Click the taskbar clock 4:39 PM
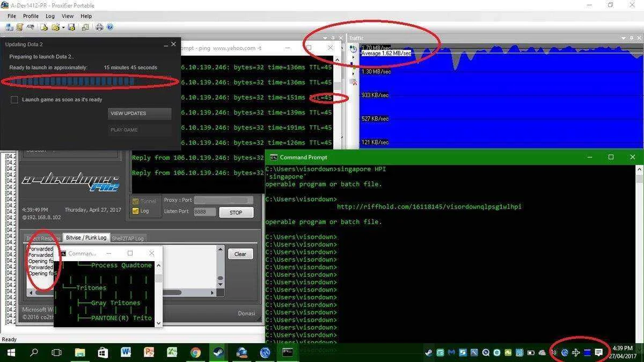Screen dimensions: 644x362 623,348
